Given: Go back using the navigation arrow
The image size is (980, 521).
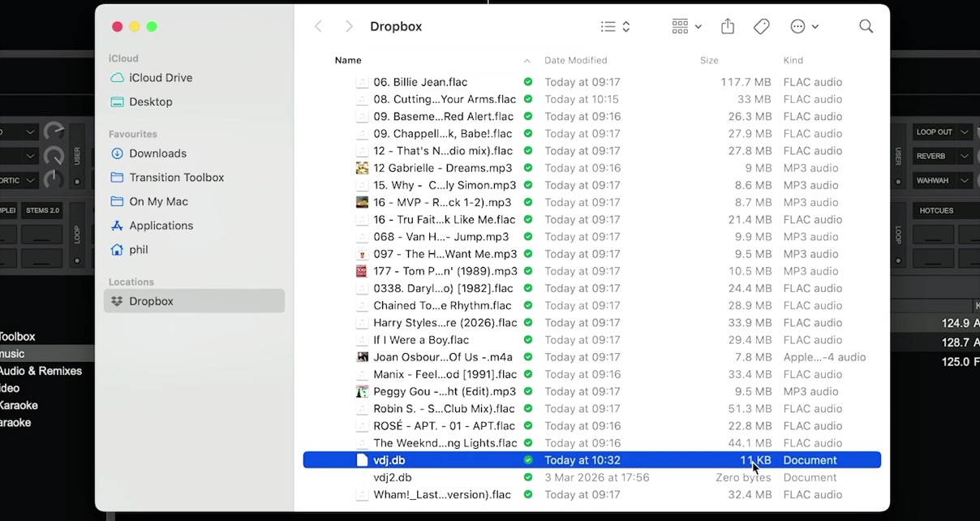Looking at the screenshot, I should pyautogui.click(x=318, y=26).
